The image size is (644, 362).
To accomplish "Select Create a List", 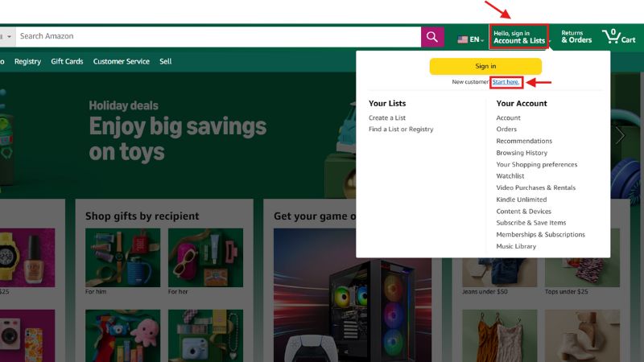I will (x=387, y=117).
